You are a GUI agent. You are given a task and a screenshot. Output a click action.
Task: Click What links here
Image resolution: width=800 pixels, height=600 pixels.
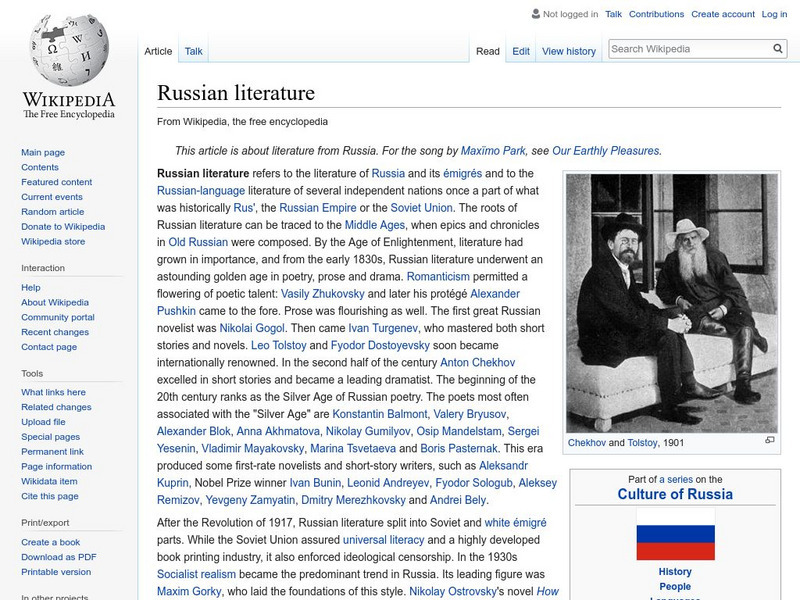[x=53, y=392]
